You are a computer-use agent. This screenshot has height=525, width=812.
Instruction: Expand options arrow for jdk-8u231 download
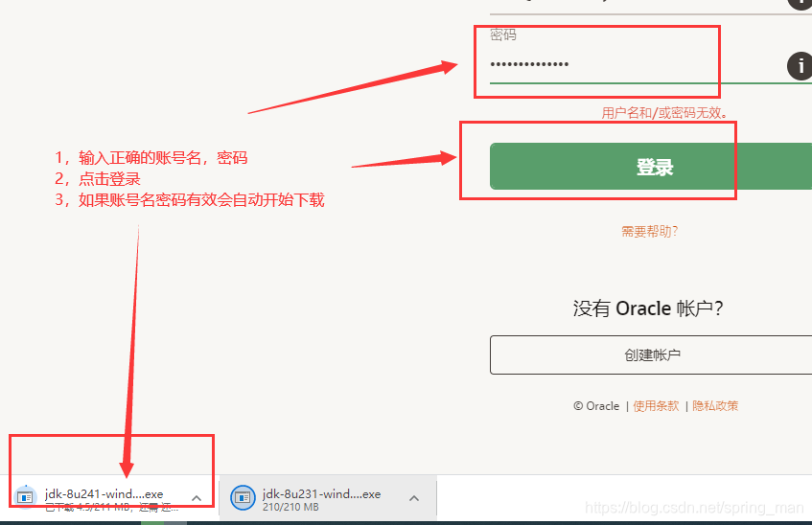pos(414,498)
